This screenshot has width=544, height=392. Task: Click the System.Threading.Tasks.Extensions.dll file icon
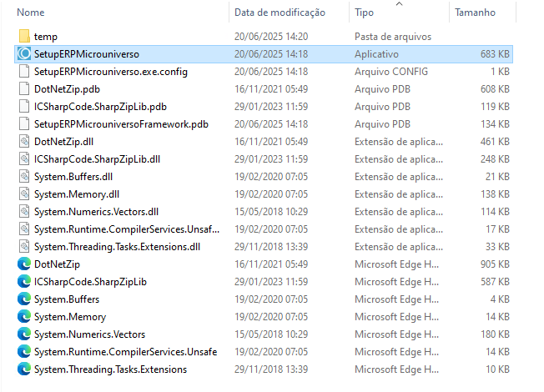24,246
